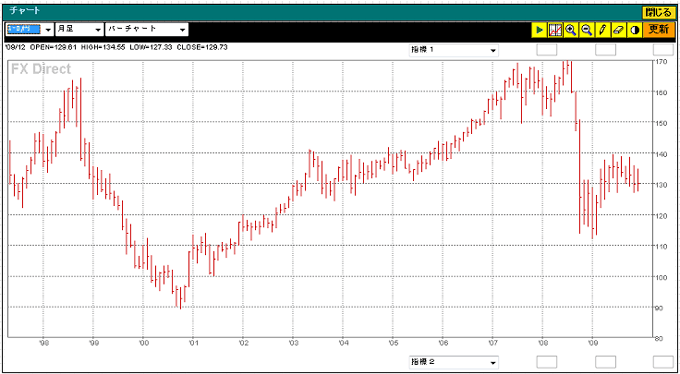Click the green play arrow icon
The height and width of the screenshot is (374, 680).
tap(539, 30)
